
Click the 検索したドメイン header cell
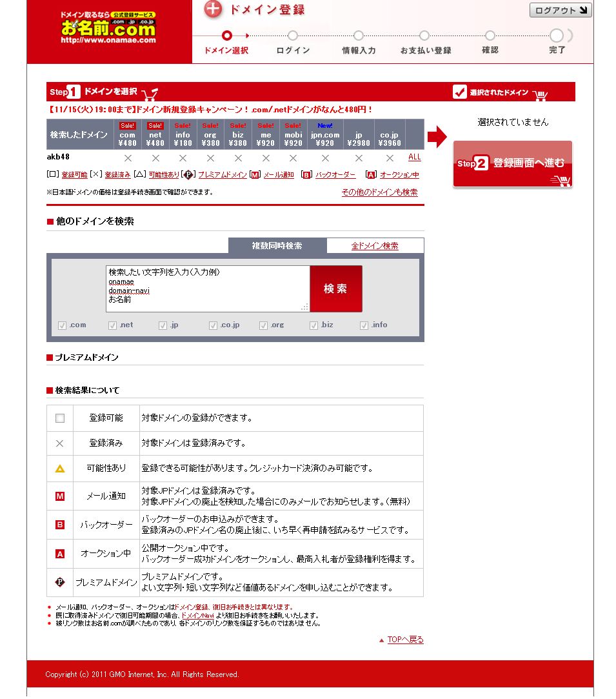[x=79, y=134]
